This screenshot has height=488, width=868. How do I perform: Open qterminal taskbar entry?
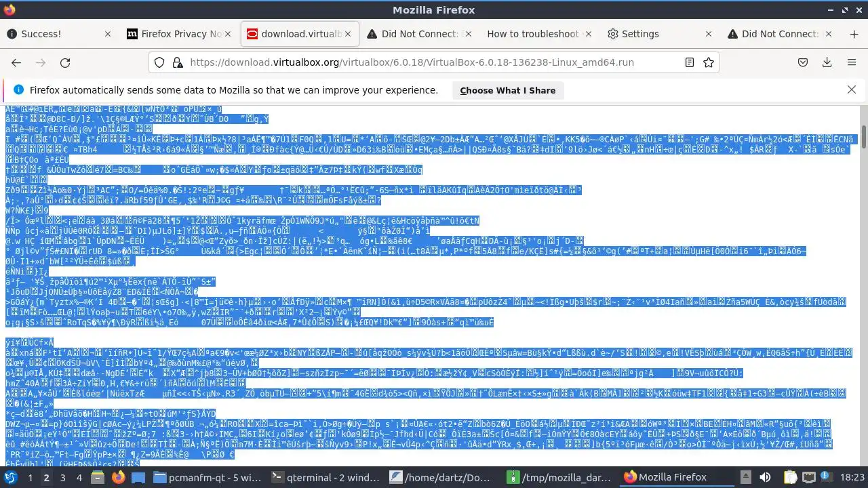pyautogui.click(x=324, y=477)
